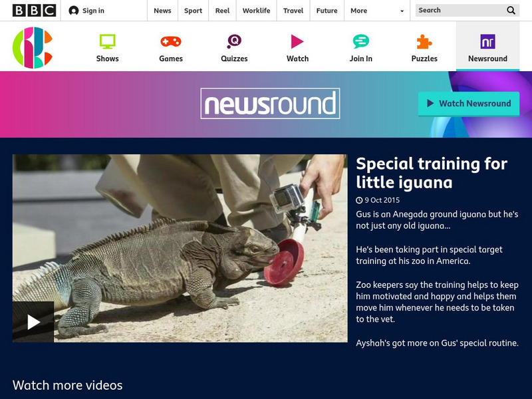Viewport: 532px width, 399px height.
Task: Click the Shows label in CBBC navigation
Action: click(x=107, y=59)
